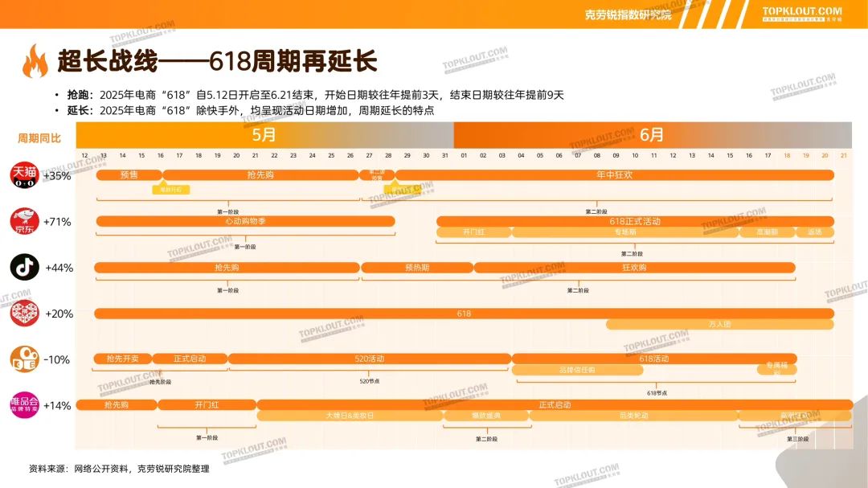The height and width of the screenshot is (488, 868).
Task: Click the 第三阶段 label under Vipshop
Action: 798,439
